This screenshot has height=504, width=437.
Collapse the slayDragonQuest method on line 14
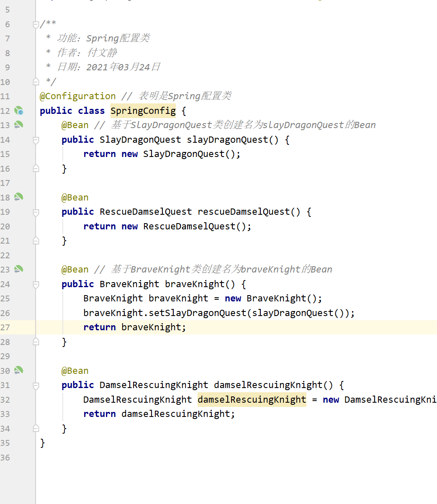[36, 140]
